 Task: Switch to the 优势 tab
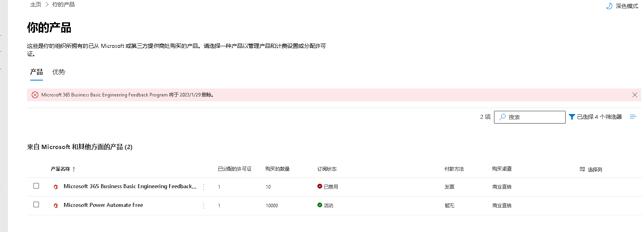(x=58, y=72)
